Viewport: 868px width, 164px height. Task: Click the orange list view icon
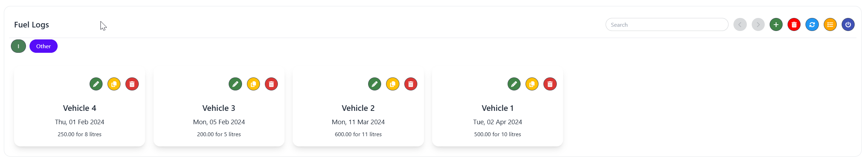tap(830, 25)
